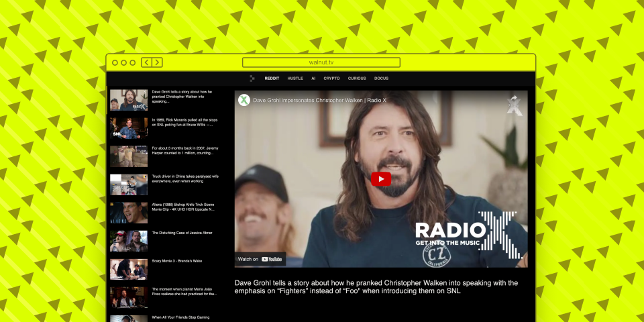Play the video with the red YouTube button
644x322 pixels.
pyautogui.click(x=381, y=179)
